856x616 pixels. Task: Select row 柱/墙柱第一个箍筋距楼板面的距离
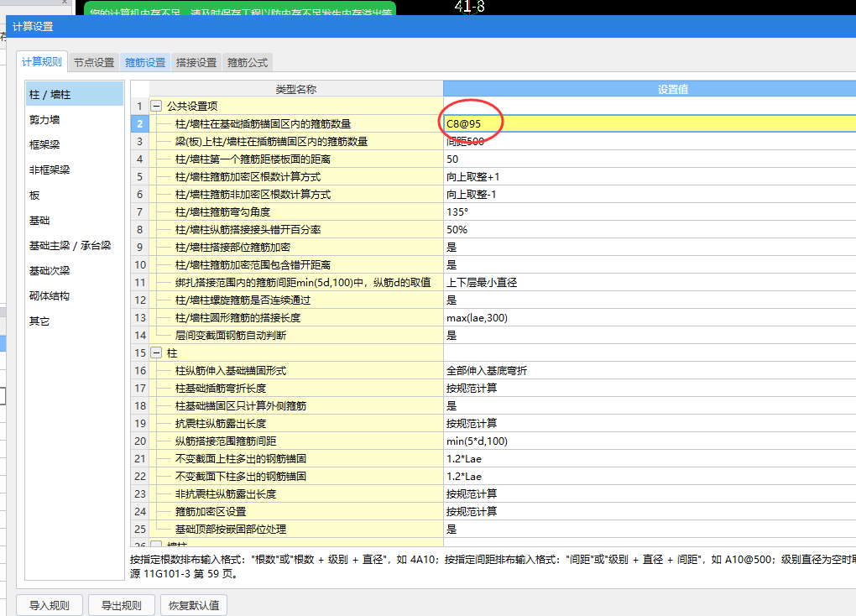pyautogui.click(x=296, y=159)
